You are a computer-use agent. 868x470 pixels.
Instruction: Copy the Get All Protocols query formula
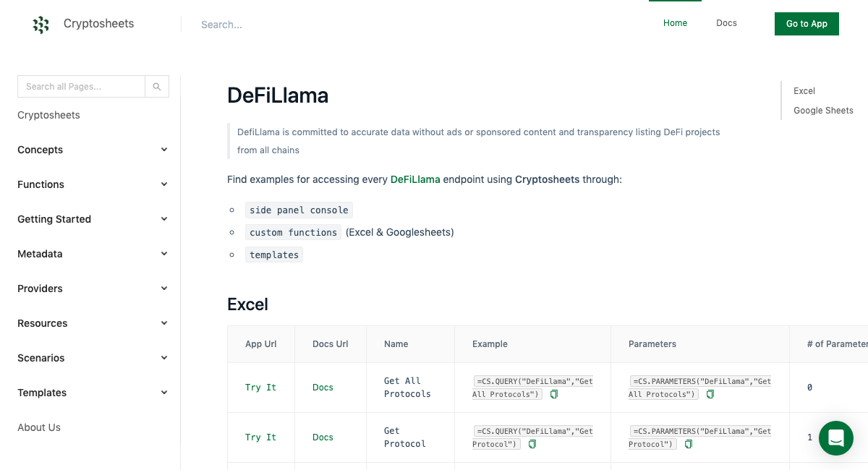tap(553, 394)
